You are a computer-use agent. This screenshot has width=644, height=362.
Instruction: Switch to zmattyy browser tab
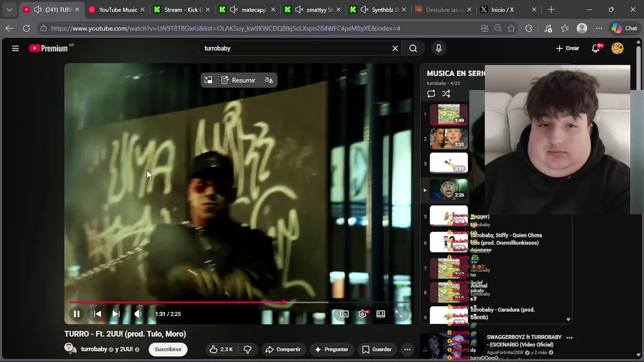coord(312,10)
